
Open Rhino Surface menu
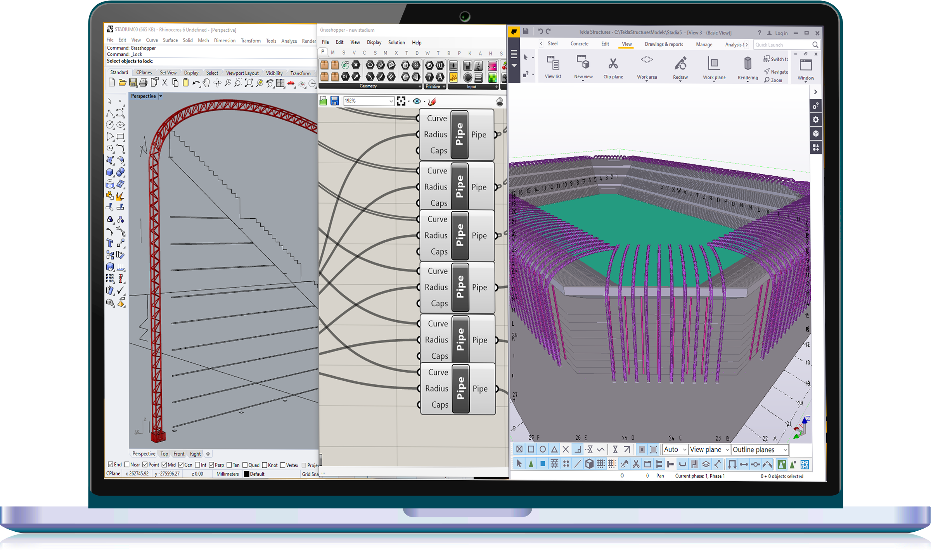(x=170, y=40)
